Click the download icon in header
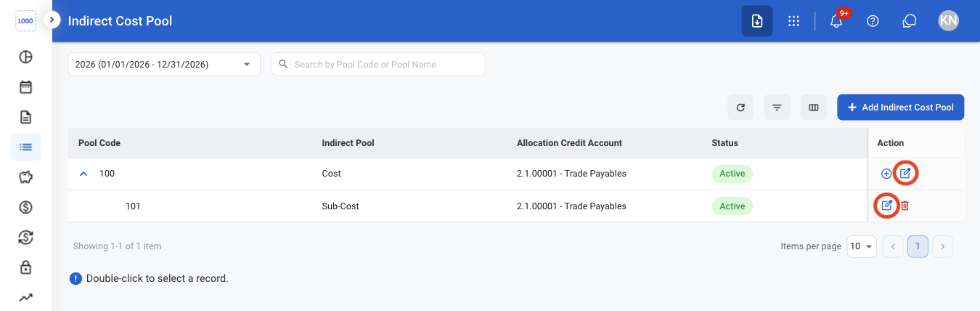980x311 pixels. pyautogui.click(x=756, y=21)
